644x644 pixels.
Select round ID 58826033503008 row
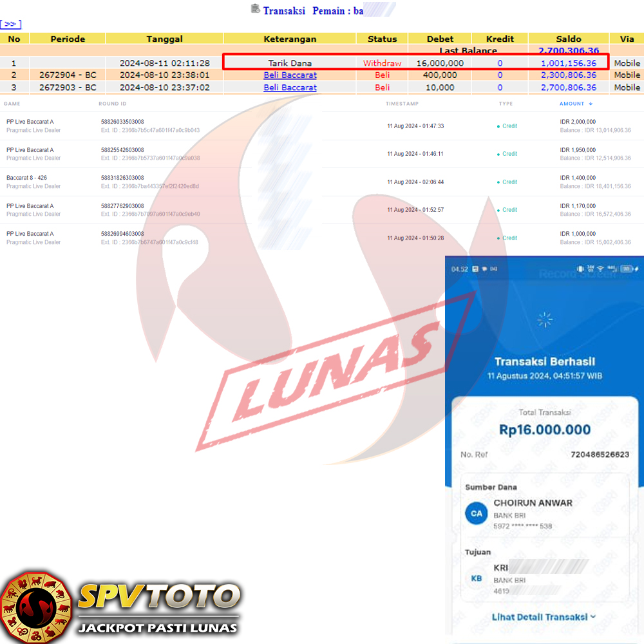(122, 122)
